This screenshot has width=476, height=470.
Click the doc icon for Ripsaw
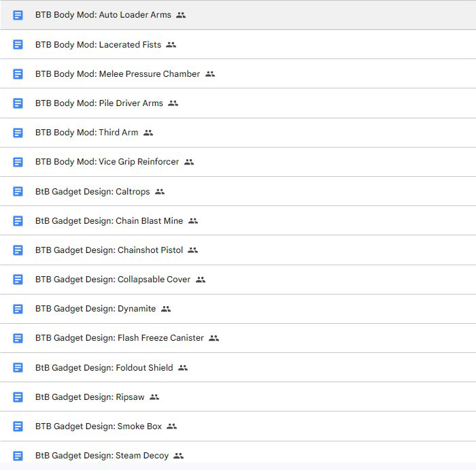[18, 397]
